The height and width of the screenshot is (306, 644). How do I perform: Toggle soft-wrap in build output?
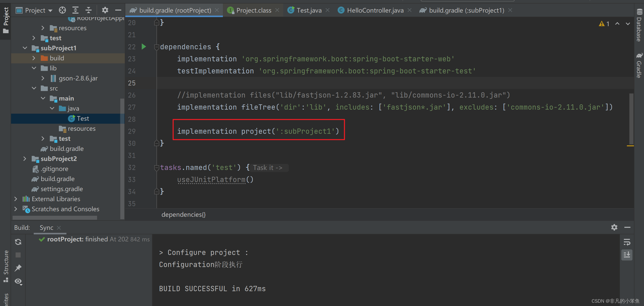pos(627,242)
